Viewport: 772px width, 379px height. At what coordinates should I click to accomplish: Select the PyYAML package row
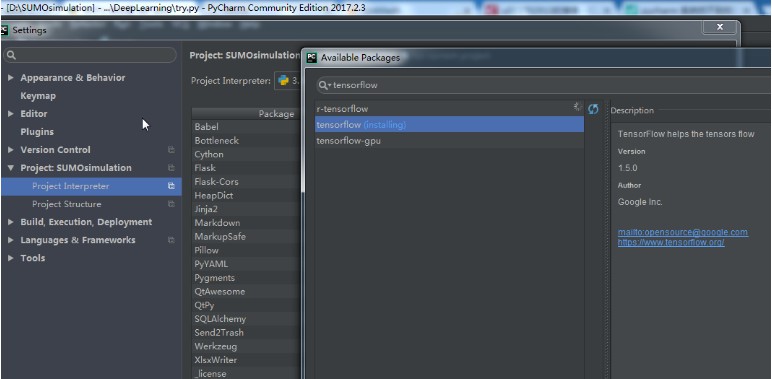click(247, 264)
